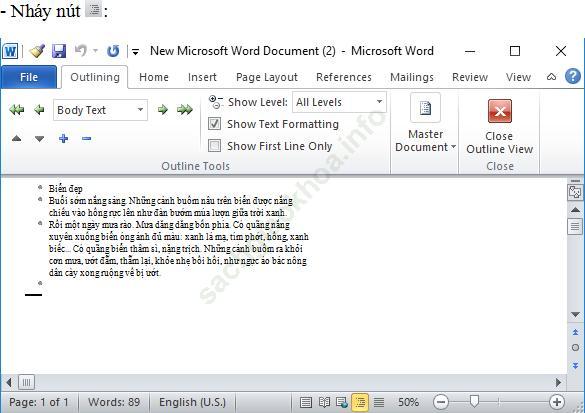This screenshot has height=413, width=585.
Task: Demote to body text double-arrow icon
Action: pyautogui.click(x=185, y=110)
